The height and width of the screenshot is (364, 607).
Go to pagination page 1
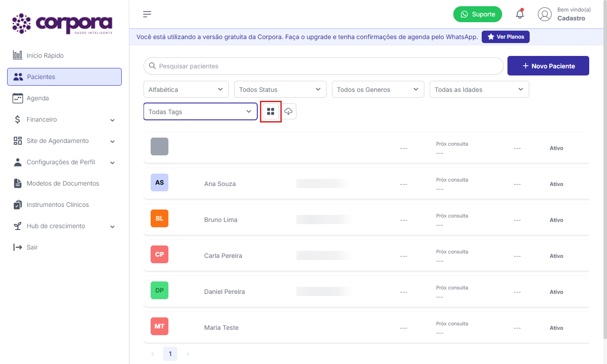(170, 354)
